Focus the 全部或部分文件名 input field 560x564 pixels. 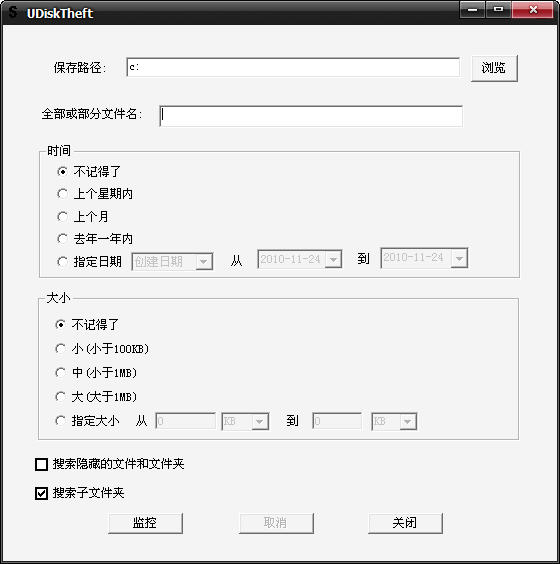pos(311,116)
